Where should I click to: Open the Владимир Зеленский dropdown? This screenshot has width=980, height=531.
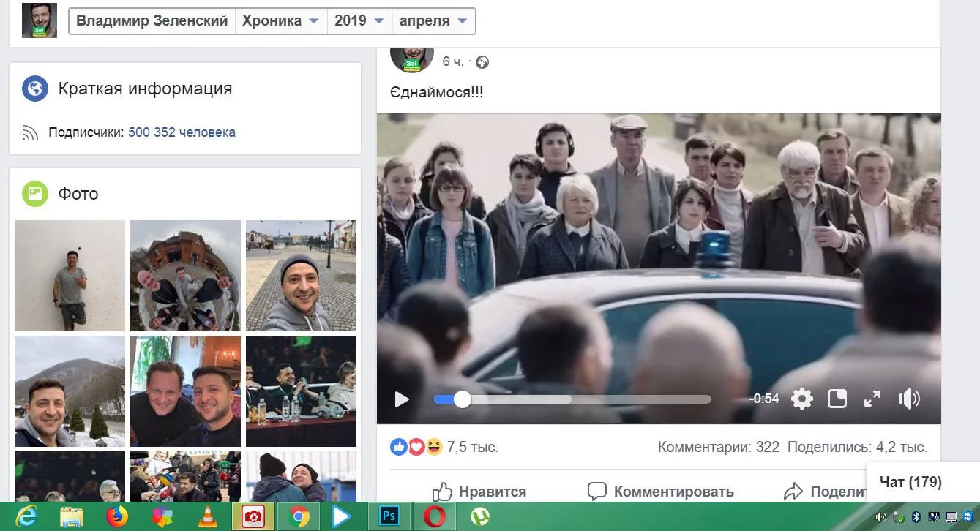click(152, 20)
